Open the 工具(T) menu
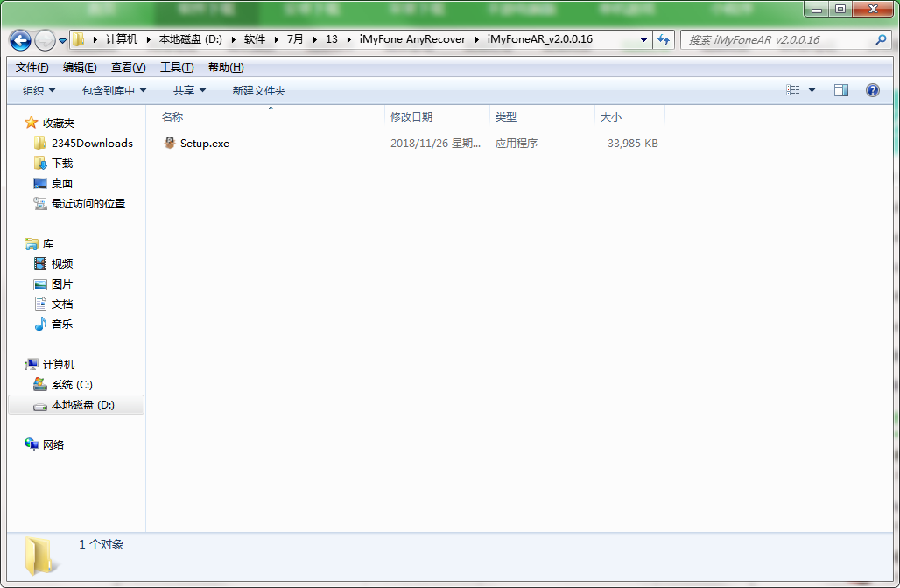This screenshot has width=900, height=588. pyautogui.click(x=177, y=67)
